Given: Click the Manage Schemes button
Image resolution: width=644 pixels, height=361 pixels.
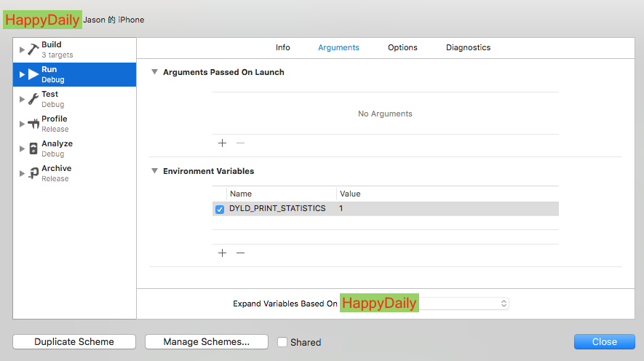Looking at the screenshot, I should (207, 342).
